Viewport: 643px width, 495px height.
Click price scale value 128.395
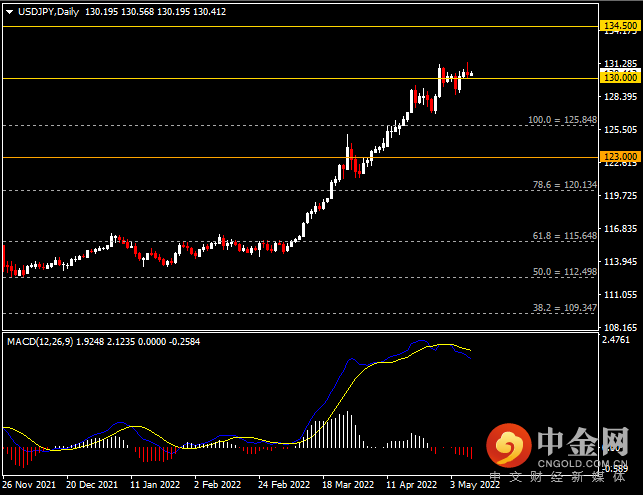(x=621, y=97)
